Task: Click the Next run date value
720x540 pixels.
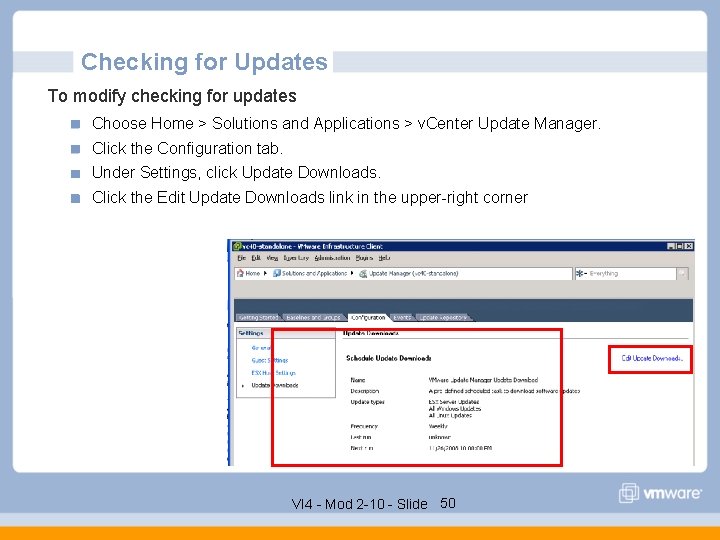Action: [460, 448]
